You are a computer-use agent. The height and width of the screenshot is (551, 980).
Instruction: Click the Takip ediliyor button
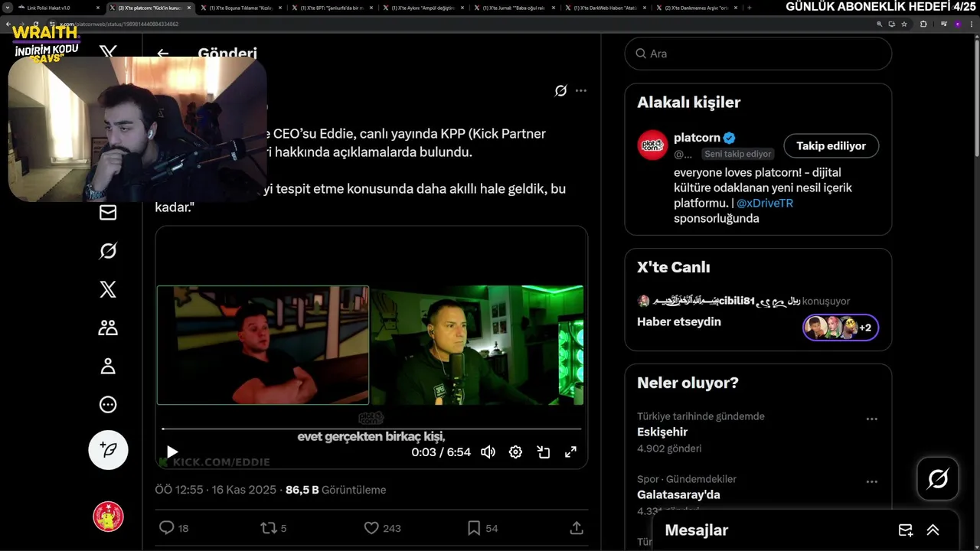(831, 145)
